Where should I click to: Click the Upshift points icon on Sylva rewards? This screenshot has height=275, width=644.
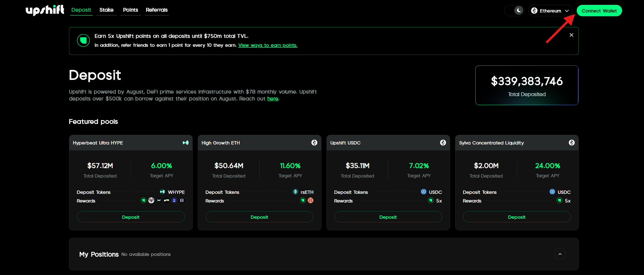(559, 200)
